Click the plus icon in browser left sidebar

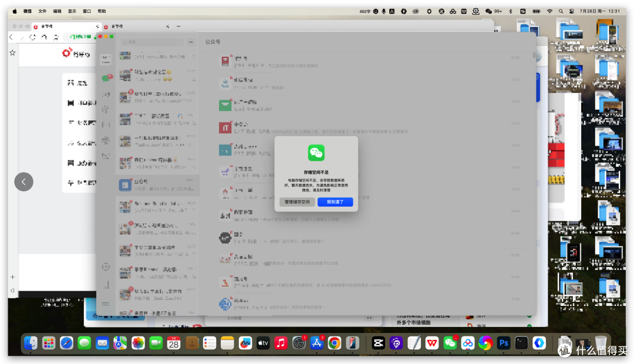(x=12, y=277)
